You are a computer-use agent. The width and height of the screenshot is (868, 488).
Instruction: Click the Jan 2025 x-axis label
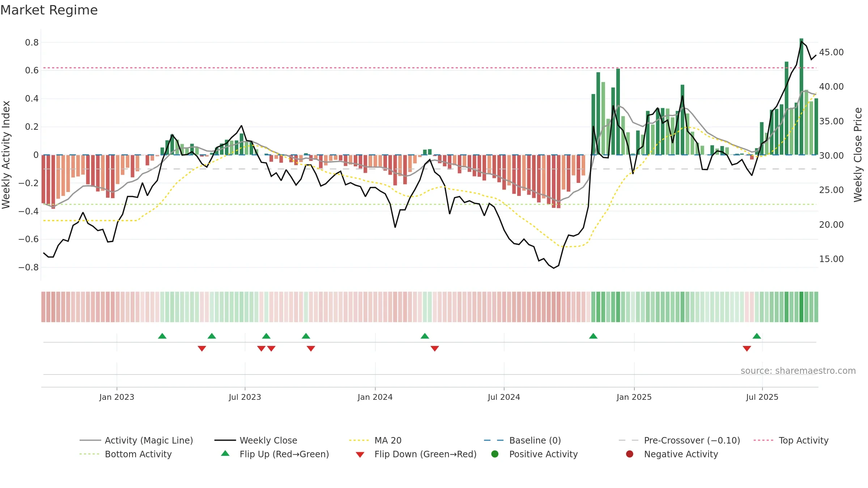point(634,397)
